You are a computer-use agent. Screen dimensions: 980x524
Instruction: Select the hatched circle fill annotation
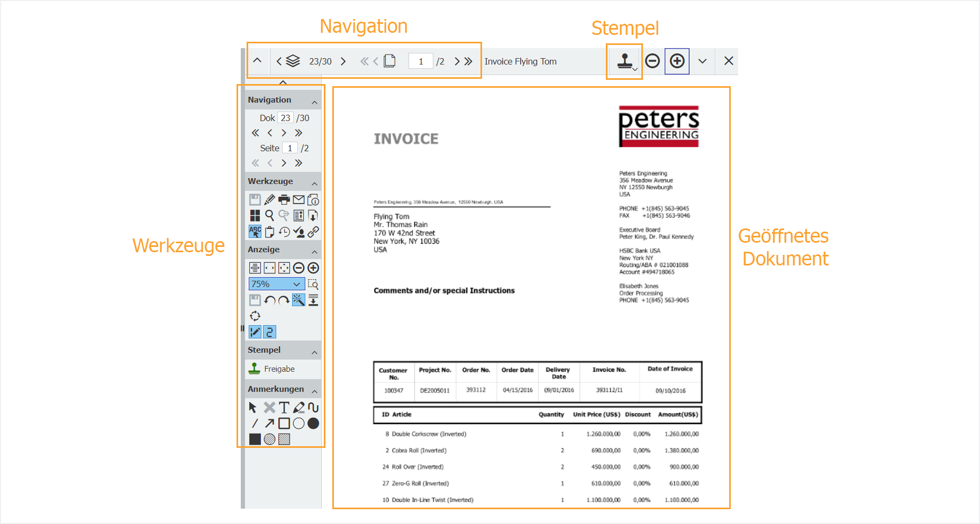click(x=269, y=439)
